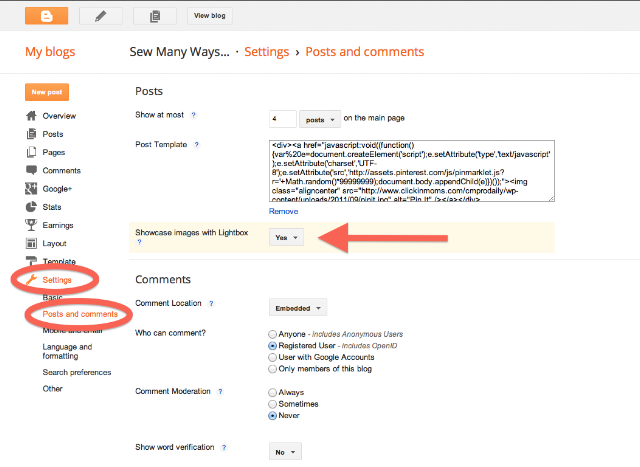
Task: Select Registered User radio button
Action: pyautogui.click(x=273, y=346)
